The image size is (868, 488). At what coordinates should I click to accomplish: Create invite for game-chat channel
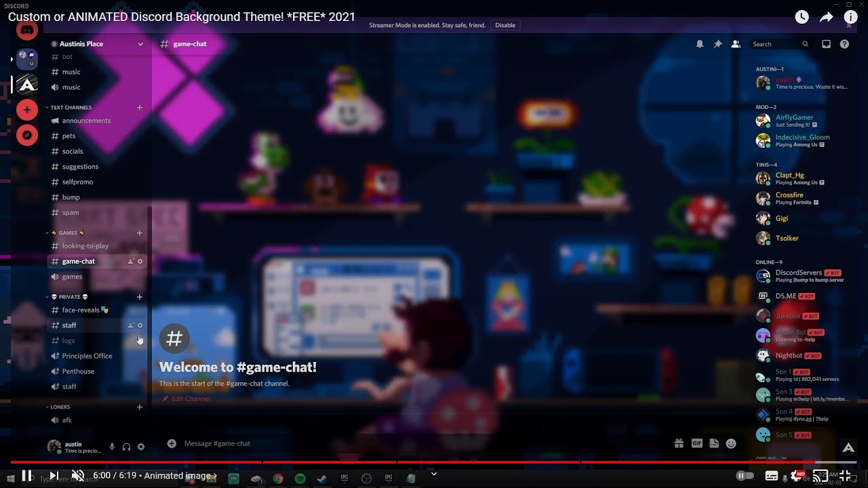(x=131, y=262)
